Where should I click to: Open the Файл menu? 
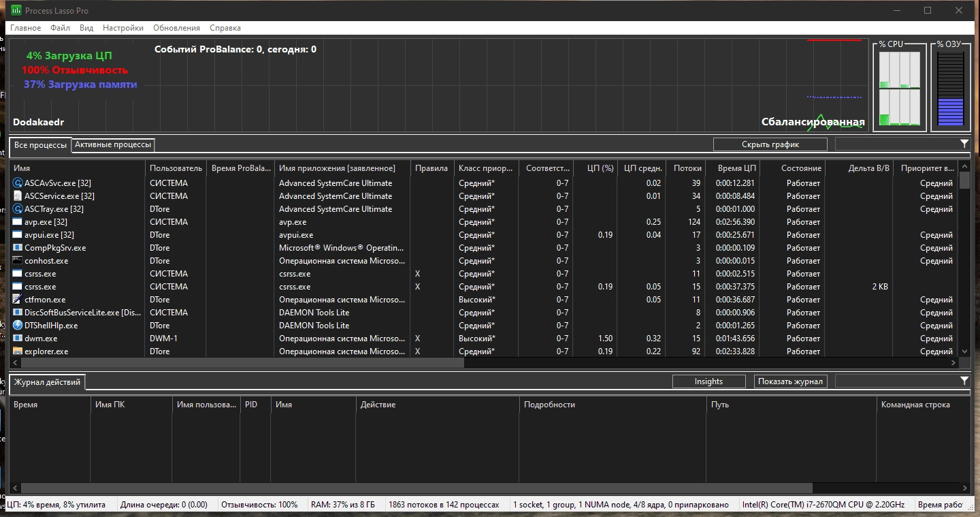pos(60,28)
